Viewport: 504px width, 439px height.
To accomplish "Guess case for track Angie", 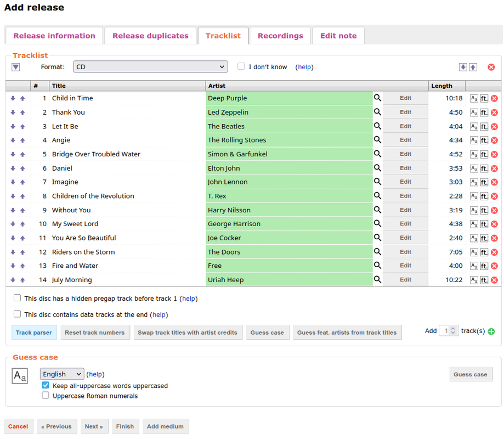I will click(474, 140).
